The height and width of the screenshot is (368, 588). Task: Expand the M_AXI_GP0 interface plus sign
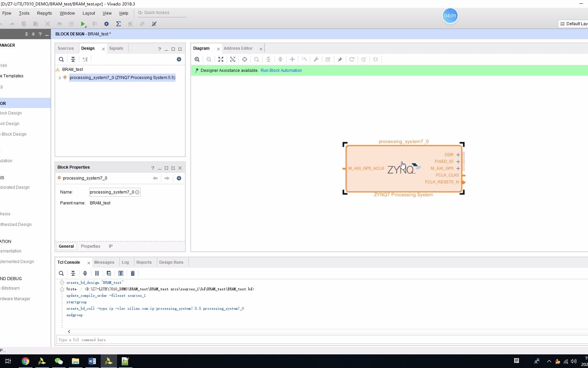coord(458,168)
